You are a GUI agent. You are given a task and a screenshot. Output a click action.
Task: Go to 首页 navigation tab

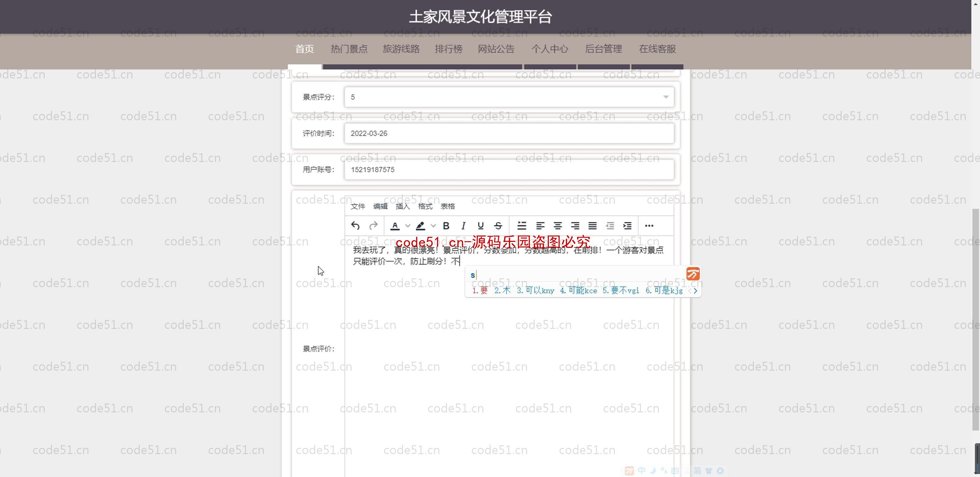click(305, 49)
